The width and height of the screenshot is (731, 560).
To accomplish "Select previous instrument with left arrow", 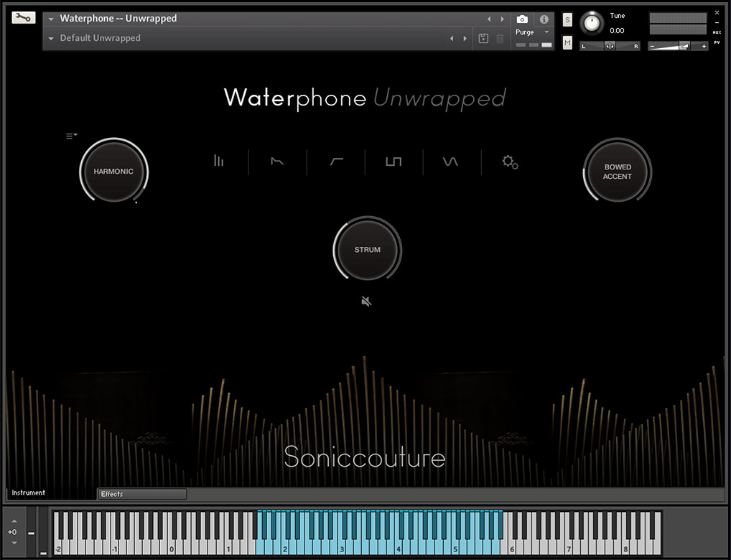I will [488, 19].
